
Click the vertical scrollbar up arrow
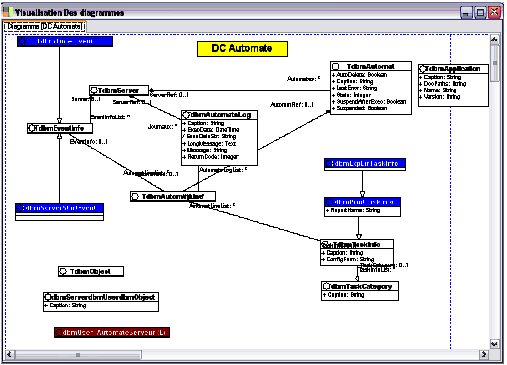[x=495, y=39]
